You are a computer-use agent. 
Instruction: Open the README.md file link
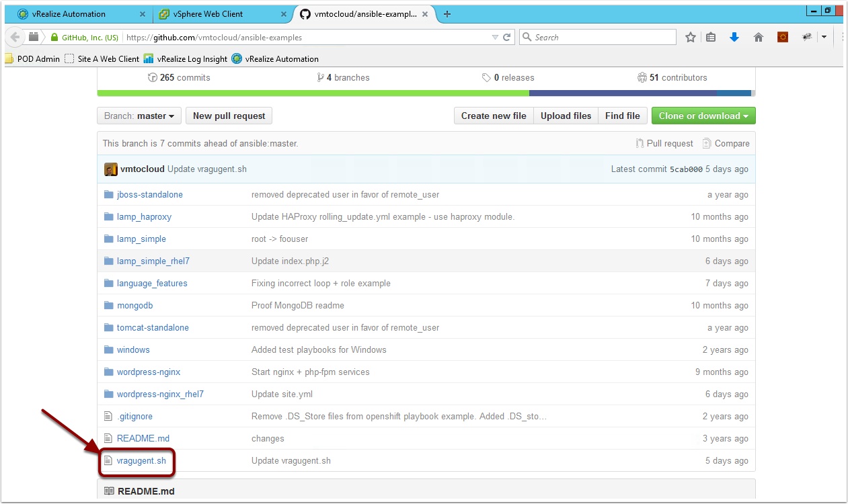[x=143, y=439]
